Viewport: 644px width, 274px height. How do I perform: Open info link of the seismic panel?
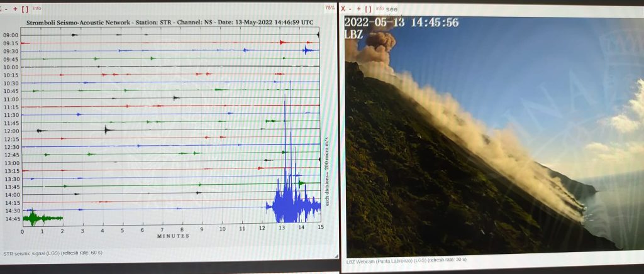pyautogui.click(x=37, y=9)
